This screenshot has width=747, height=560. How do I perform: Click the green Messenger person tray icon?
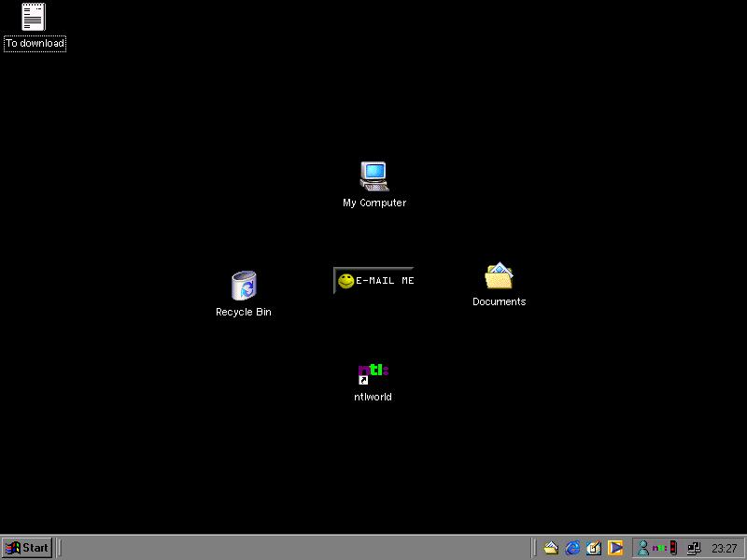(642, 548)
